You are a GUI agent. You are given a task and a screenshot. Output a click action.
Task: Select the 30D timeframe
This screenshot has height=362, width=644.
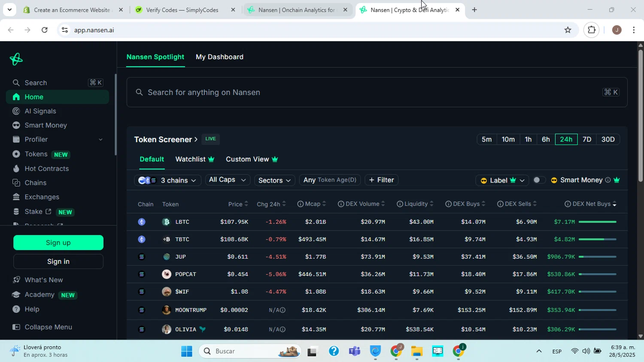coord(608,140)
